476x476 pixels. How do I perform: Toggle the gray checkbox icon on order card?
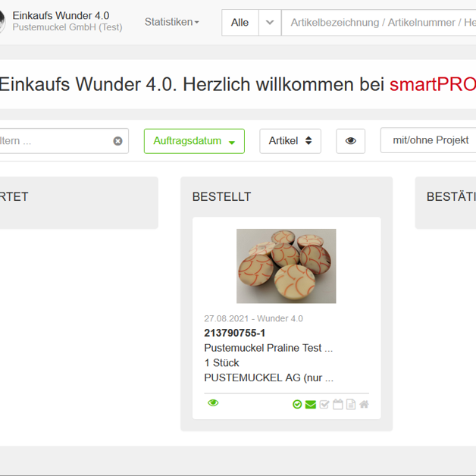(x=324, y=404)
